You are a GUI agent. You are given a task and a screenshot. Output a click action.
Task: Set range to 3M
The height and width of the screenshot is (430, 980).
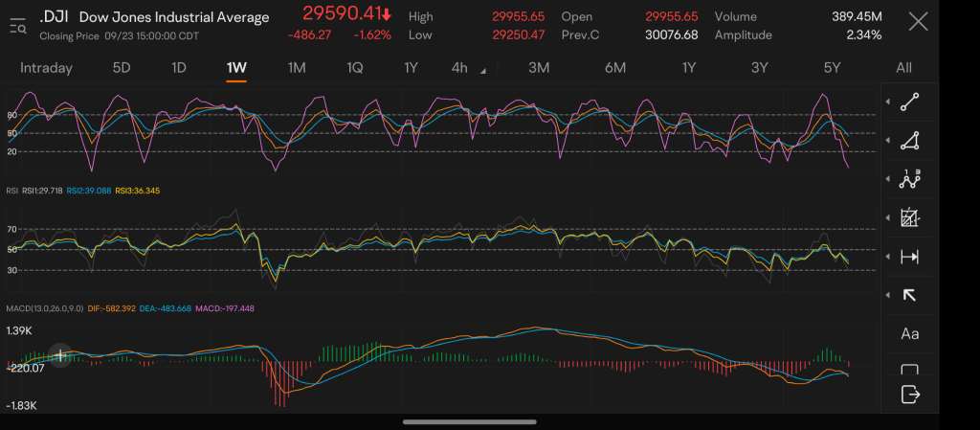tap(539, 68)
